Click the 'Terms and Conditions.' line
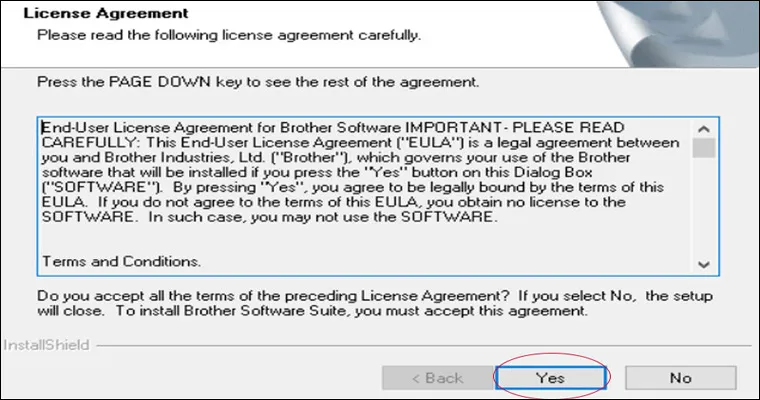 coord(121,261)
